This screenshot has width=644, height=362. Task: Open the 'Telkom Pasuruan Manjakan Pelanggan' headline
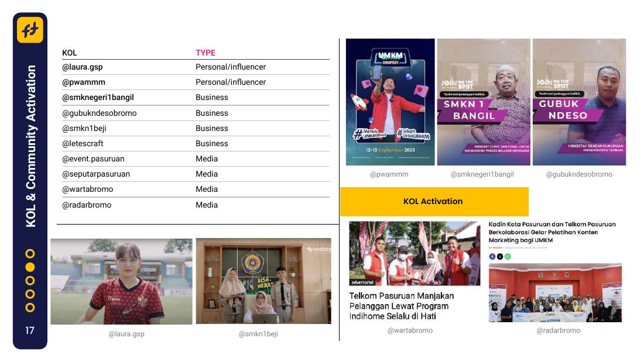pos(402,306)
